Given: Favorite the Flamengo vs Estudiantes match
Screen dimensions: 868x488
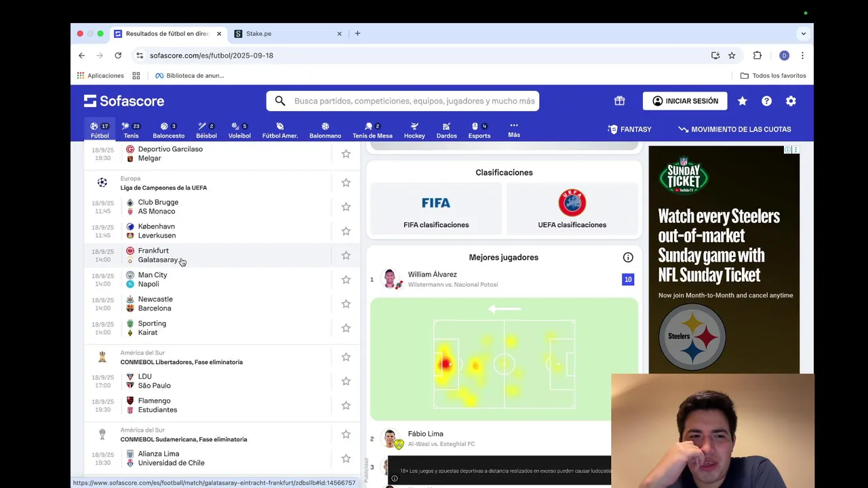Looking at the screenshot, I should click(346, 405).
